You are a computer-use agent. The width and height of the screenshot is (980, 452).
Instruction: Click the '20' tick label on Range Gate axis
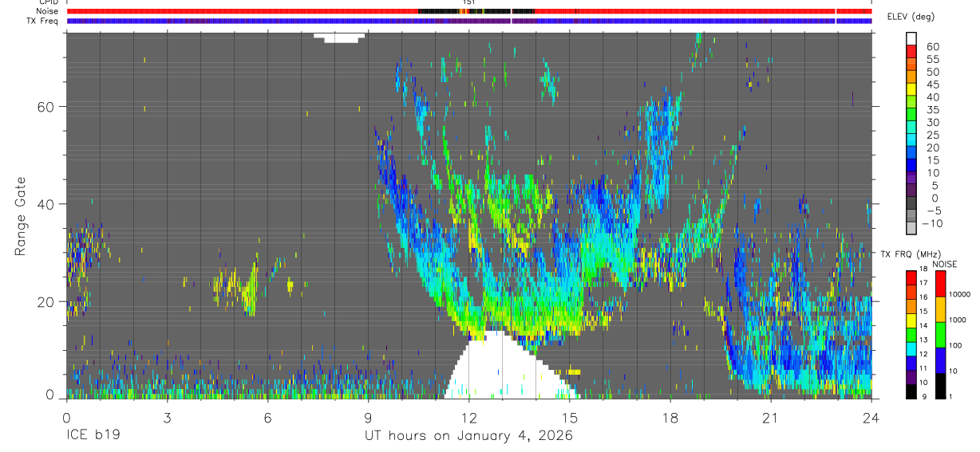coord(45,301)
